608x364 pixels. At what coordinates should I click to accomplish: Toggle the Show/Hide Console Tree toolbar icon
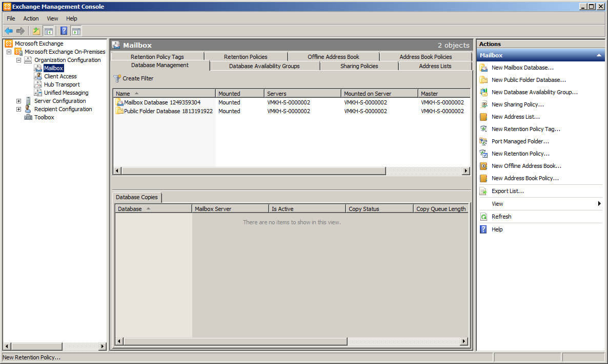pos(49,31)
